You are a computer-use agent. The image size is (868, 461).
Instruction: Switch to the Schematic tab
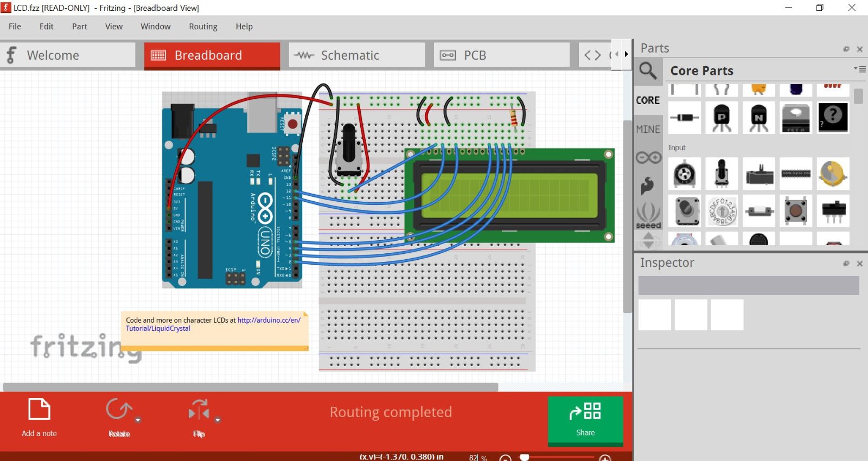(x=356, y=55)
